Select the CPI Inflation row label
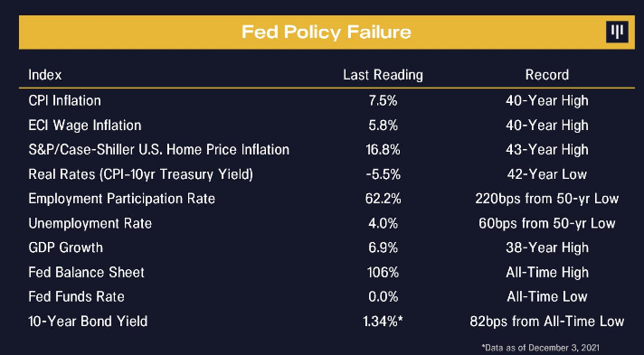Screen dimensions: 644x355 tap(64, 100)
